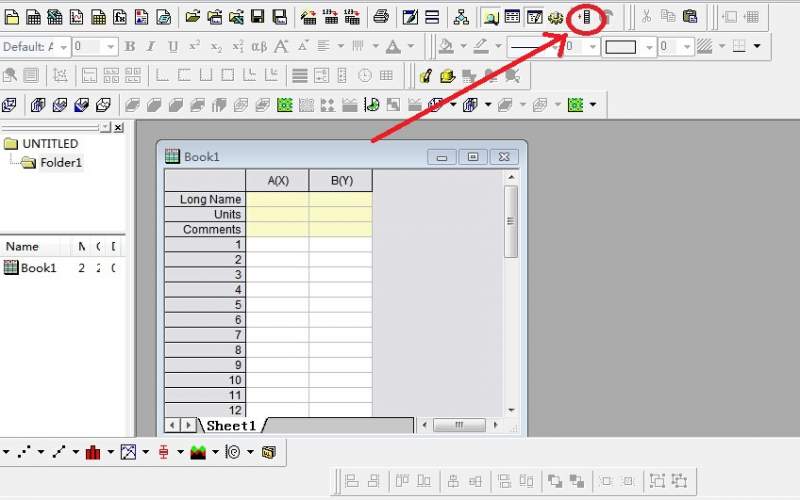
Task: Click the New Project icon
Action: click(x=12, y=17)
